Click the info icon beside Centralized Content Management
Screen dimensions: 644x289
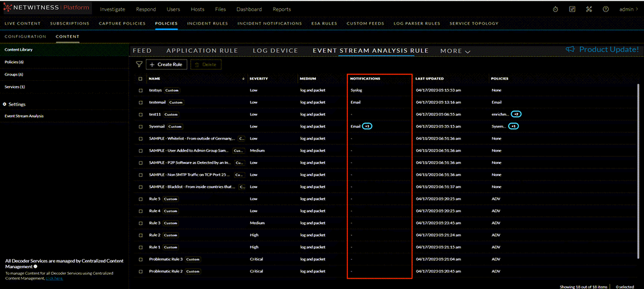tap(35, 267)
